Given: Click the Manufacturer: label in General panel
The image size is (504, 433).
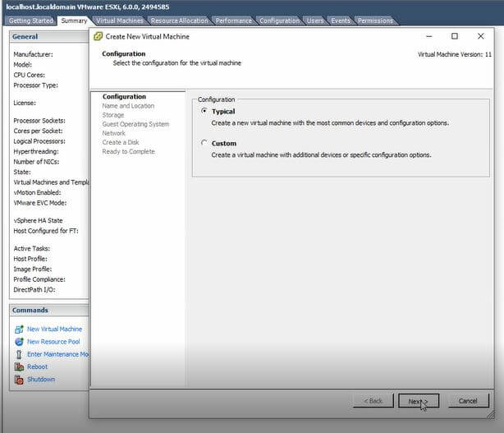Looking at the screenshot, I should pyautogui.click(x=33, y=54).
